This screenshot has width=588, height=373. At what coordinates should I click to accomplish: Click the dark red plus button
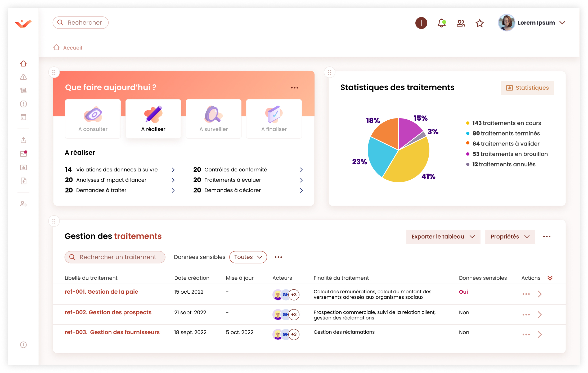tap(421, 23)
